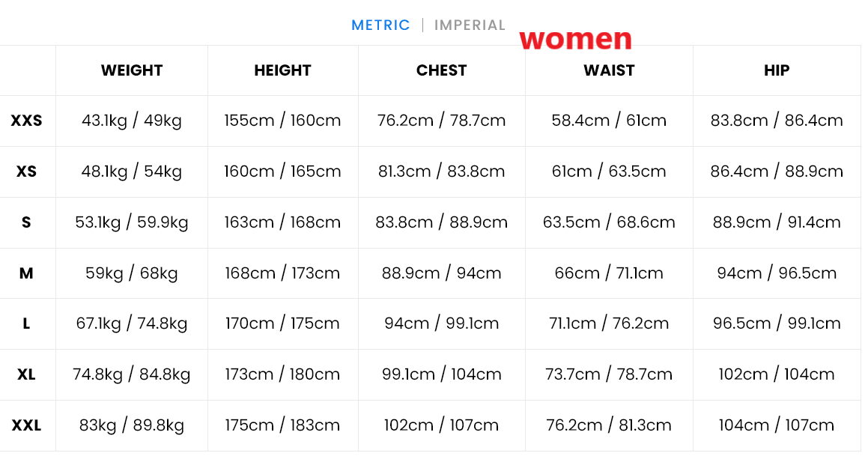Select the M size row label
Screen dimensions: 868x459
(26, 273)
